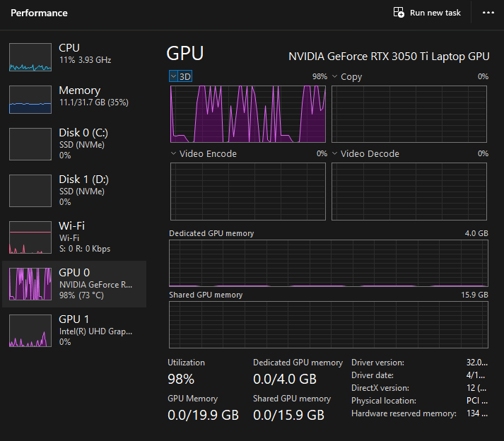Click the 3D engine utilization graph
This screenshot has width=504, height=441.
click(248, 114)
